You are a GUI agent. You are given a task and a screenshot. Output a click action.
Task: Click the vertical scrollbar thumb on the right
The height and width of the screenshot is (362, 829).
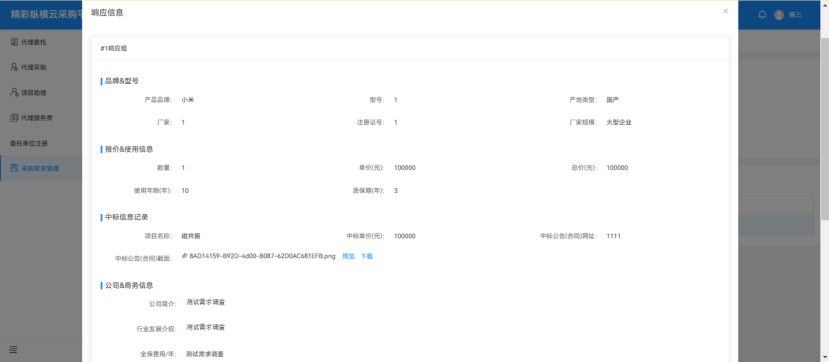pyautogui.click(x=825, y=129)
